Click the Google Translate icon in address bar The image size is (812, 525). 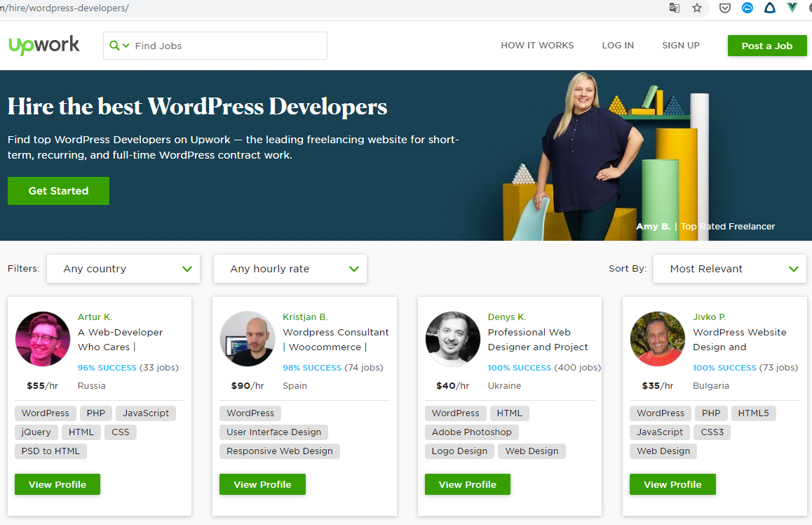675,8
